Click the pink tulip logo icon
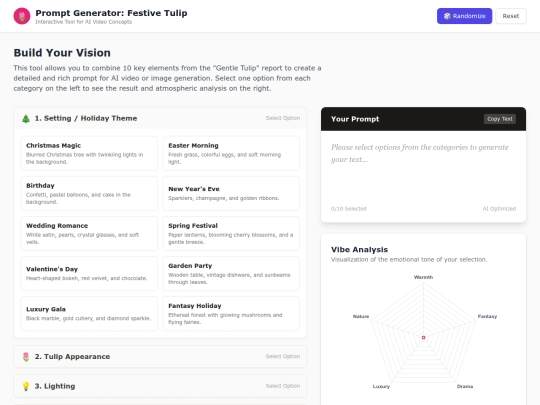The height and width of the screenshot is (405, 540). (x=22, y=16)
